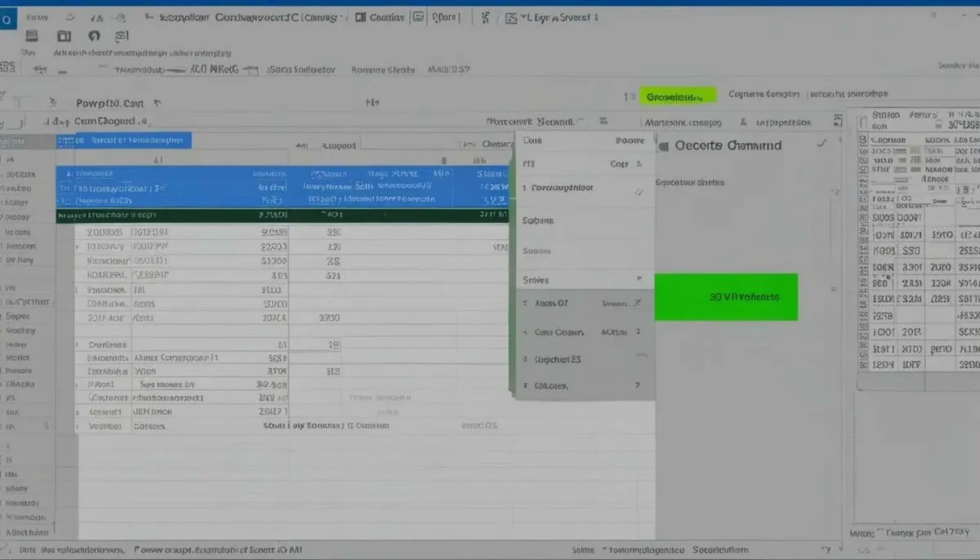Viewport: 980px width, 560px height.
Task: Choose "Ucpcfupt ES" in the context menu
Action: [557, 359]
